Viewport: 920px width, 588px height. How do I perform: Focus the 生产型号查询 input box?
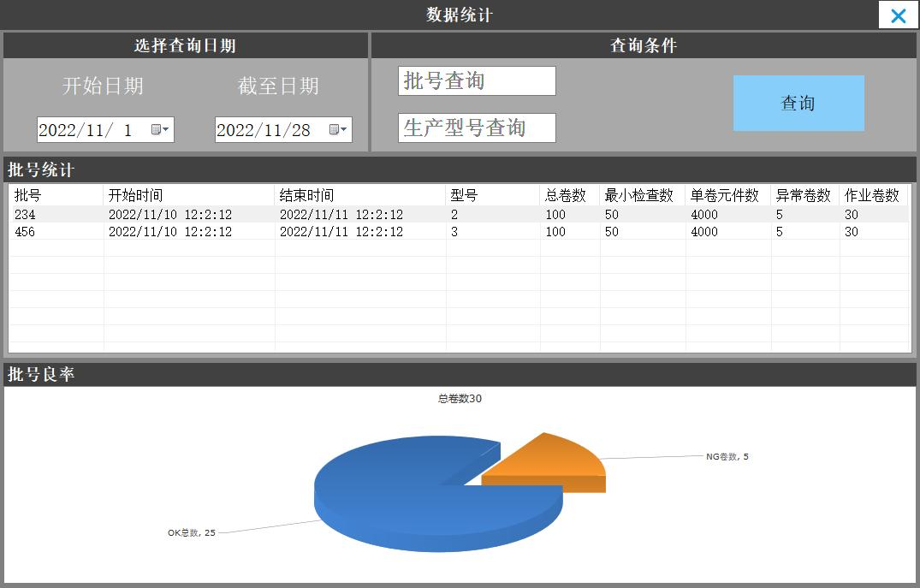tap(477, 128)
